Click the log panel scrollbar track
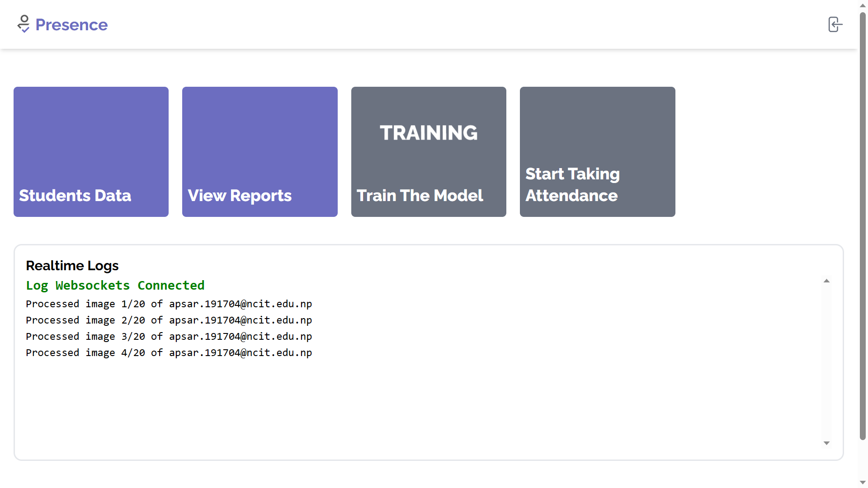The width and height of the screenshot is (868, 488). point(826,361)
